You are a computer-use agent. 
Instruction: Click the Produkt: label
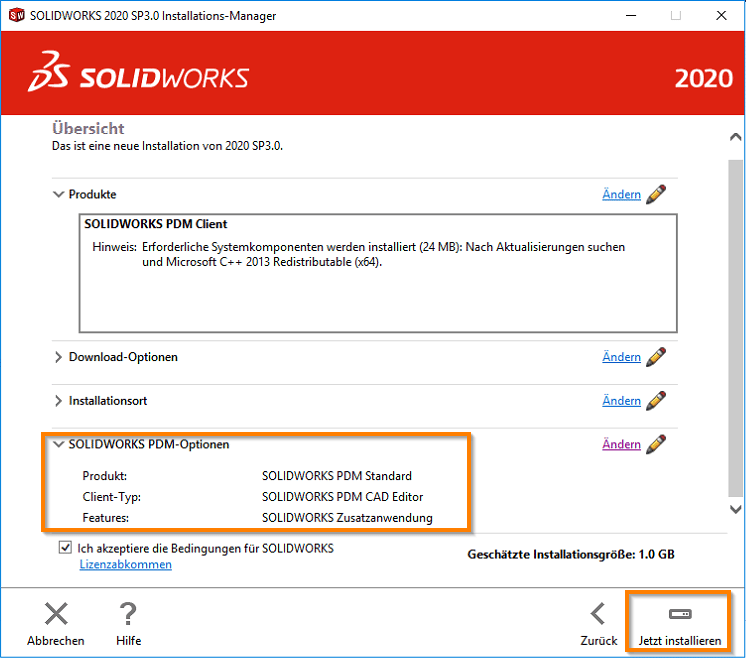point(105,476)
